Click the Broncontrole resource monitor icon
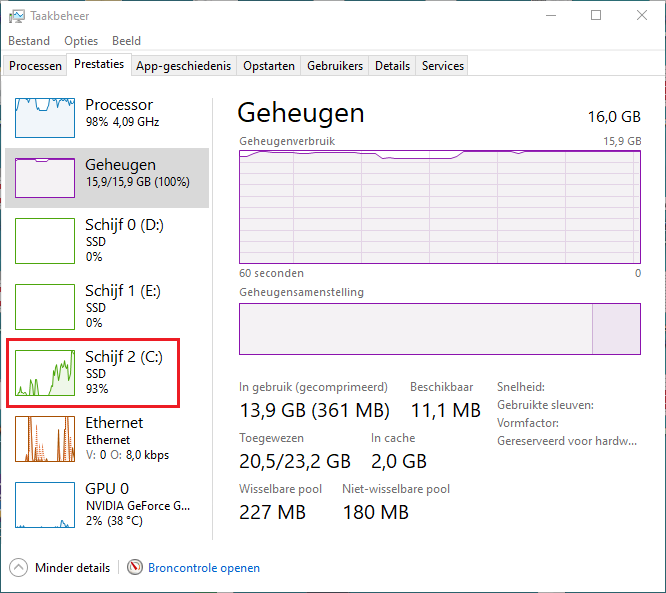This screenshot has height=593, width=666. (135, 567)
